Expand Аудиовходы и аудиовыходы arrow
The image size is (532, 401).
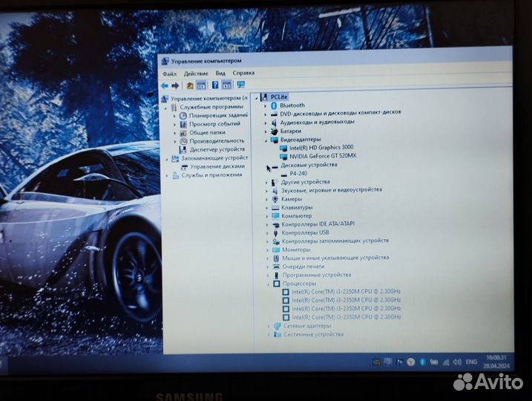(266, 123)
